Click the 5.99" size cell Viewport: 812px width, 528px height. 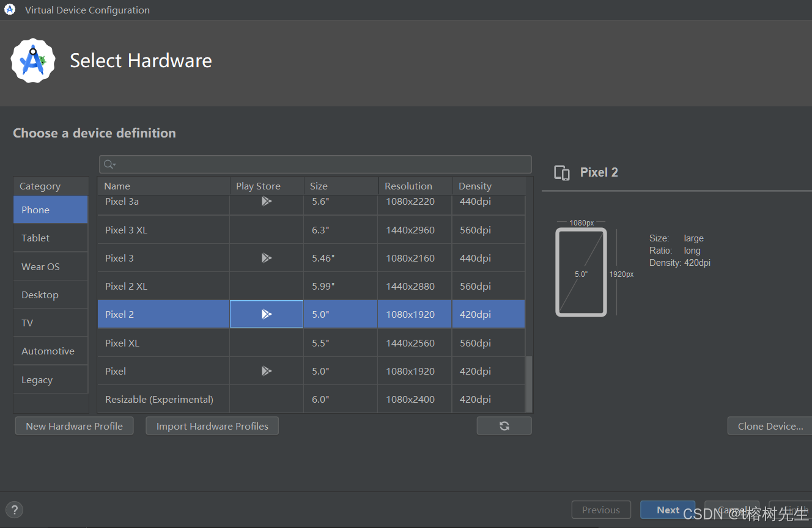point(341,286)
